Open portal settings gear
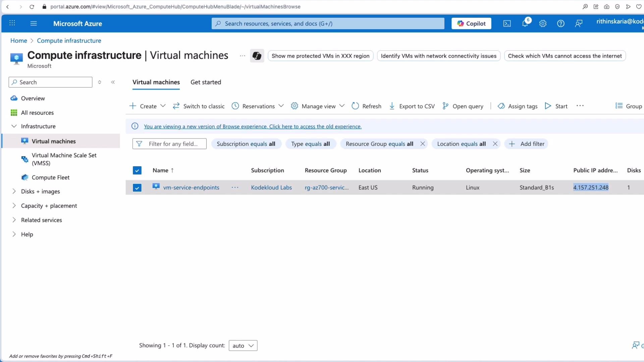This screenshot has width=644, height=362. tap(543, 23)
